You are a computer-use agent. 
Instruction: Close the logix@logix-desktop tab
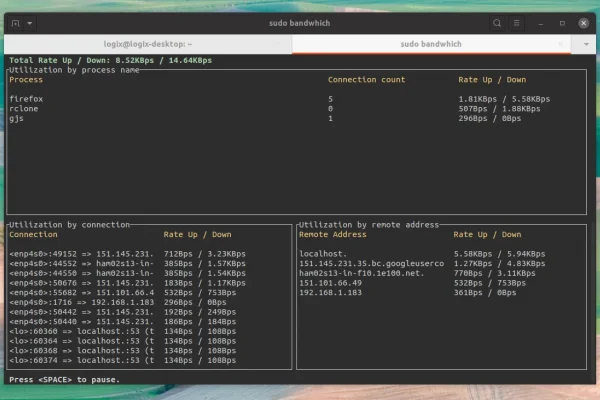coord(278,44)
